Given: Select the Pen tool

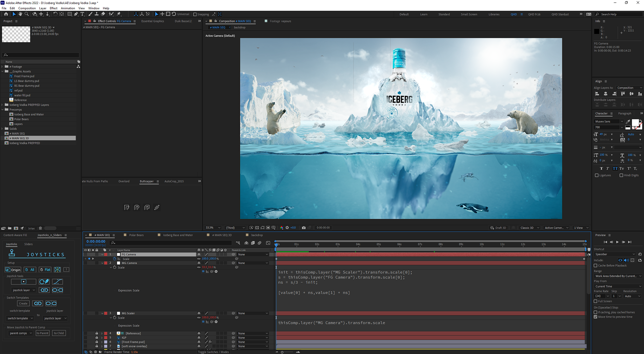Looking at the screenshot, I should [76, 14].
